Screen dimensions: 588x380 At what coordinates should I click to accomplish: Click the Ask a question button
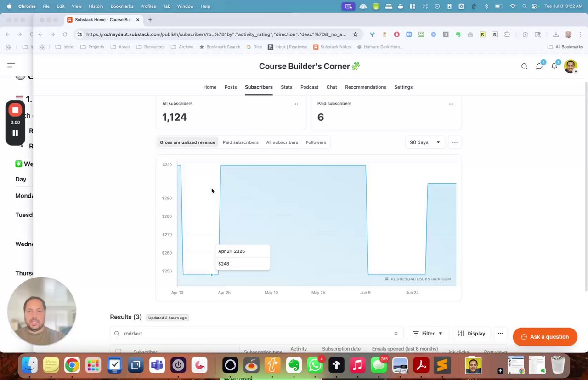545,337
